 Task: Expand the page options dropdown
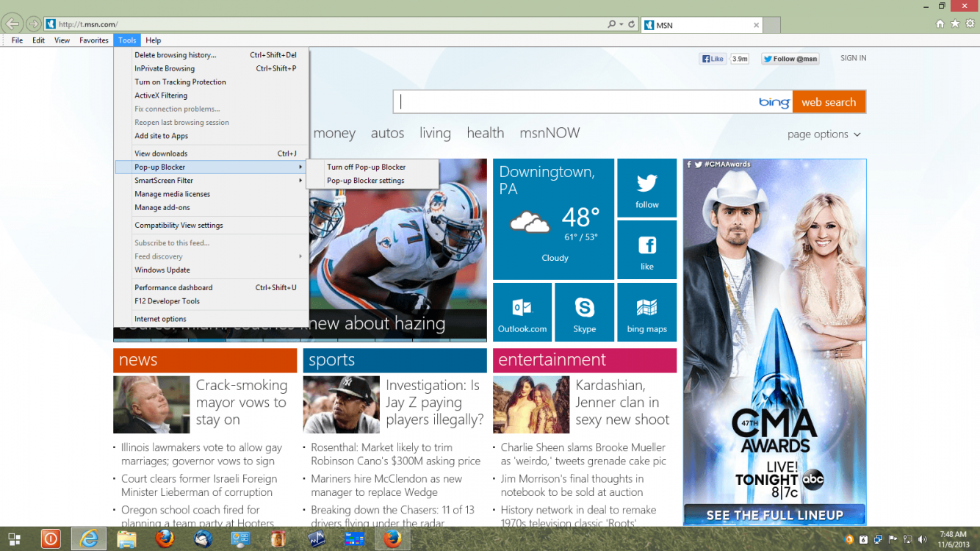coord(824,134)
